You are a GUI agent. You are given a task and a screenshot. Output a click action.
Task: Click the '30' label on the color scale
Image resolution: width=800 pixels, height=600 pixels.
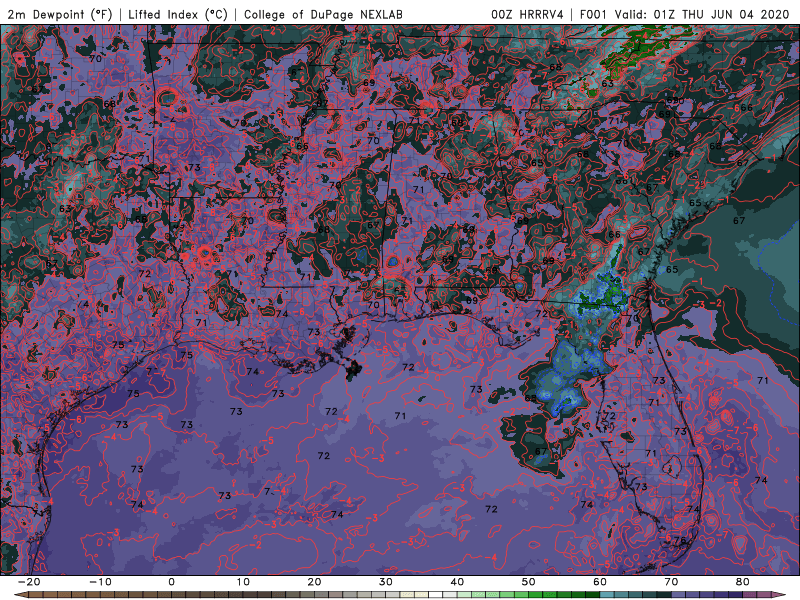tap(386, 582)
